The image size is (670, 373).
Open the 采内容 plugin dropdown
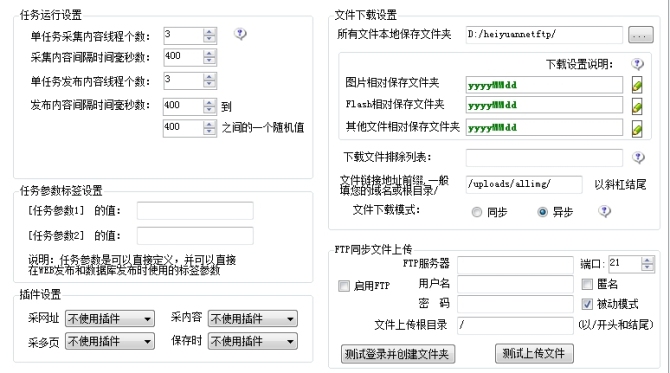pyautogui.click(x=253, y=319)
